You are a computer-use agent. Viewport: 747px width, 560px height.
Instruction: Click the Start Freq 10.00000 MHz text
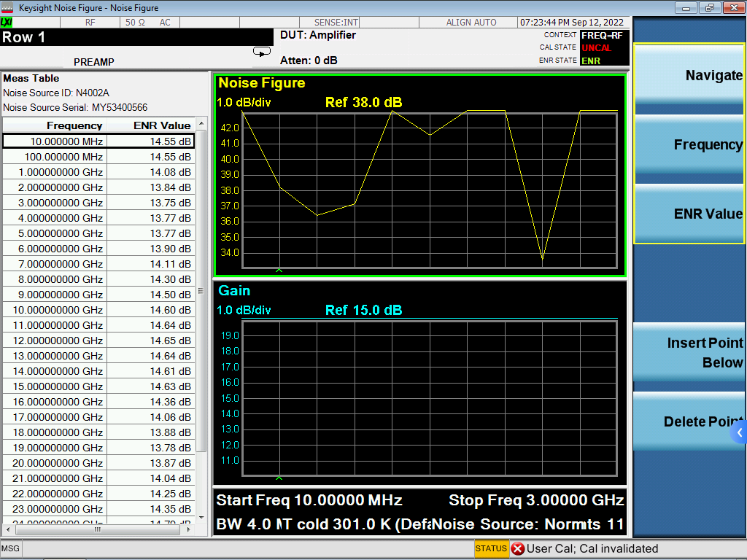pyautogui.click(x=309, y=500)
